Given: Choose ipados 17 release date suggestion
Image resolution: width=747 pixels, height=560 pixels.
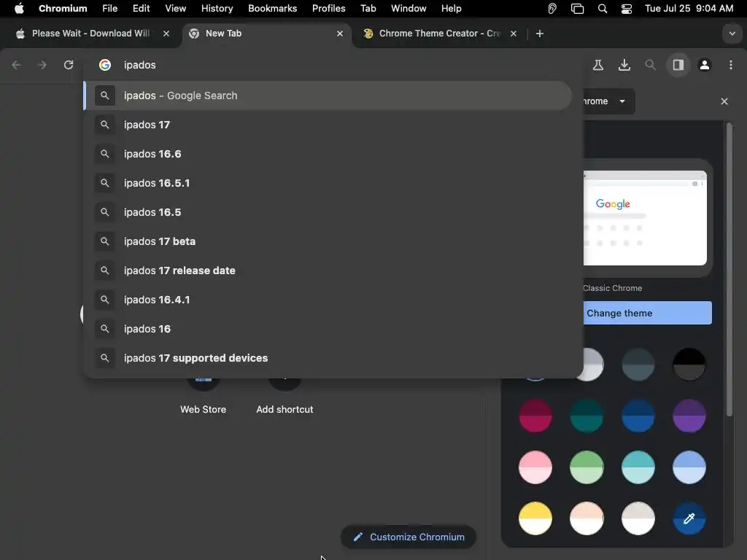Looking at the screenshot, I should coord(328,271).
